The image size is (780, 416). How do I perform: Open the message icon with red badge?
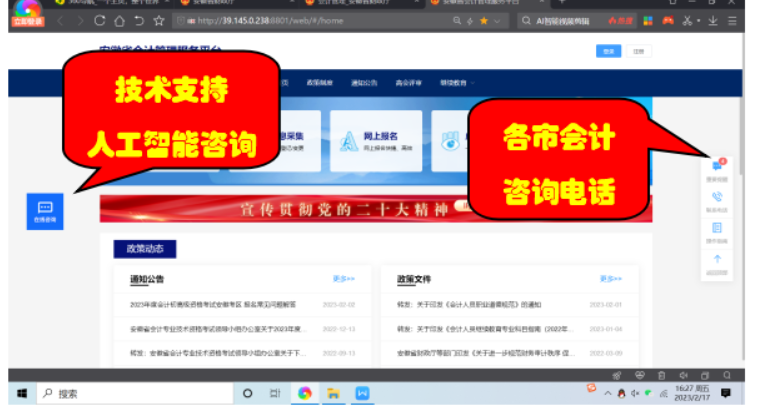[717, 167]
